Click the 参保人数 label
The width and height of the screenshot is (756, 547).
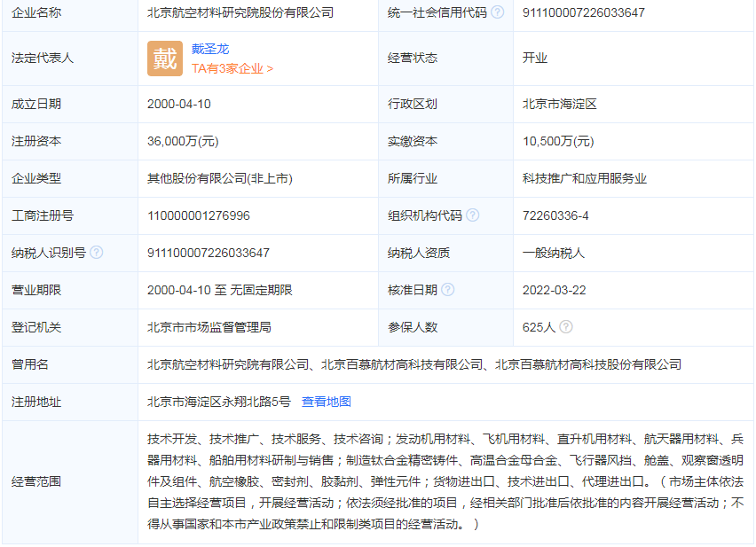click(x=413, y=327)
